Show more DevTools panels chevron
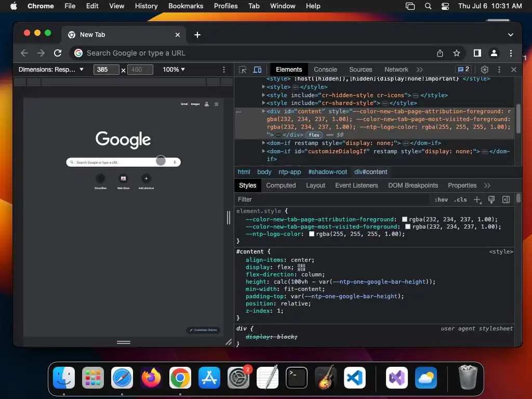Screen dimensions: 532x399 (x=420, y=70)
